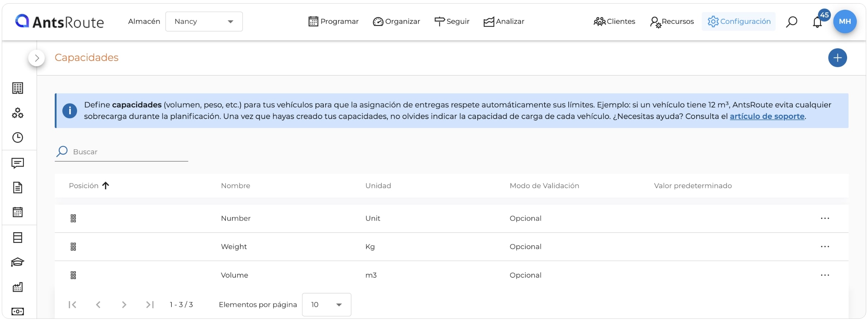Viewport: 868px width, 322px height.
Task: Click the Nombre column header
Action: coord(236,186)
